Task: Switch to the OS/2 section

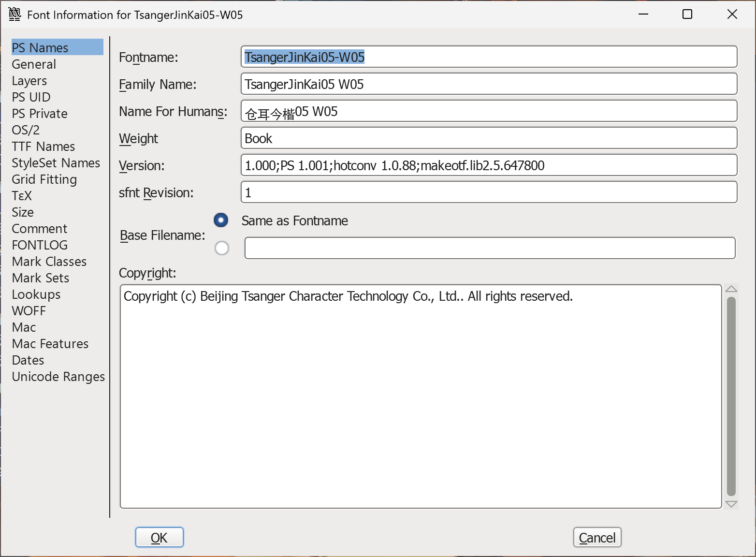Action: [26, 130]
